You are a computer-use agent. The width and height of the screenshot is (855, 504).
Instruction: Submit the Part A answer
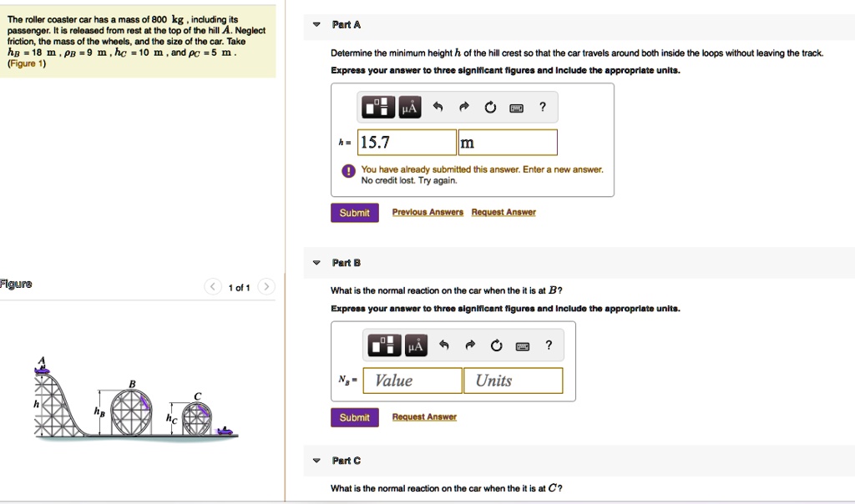pos(354,213)
